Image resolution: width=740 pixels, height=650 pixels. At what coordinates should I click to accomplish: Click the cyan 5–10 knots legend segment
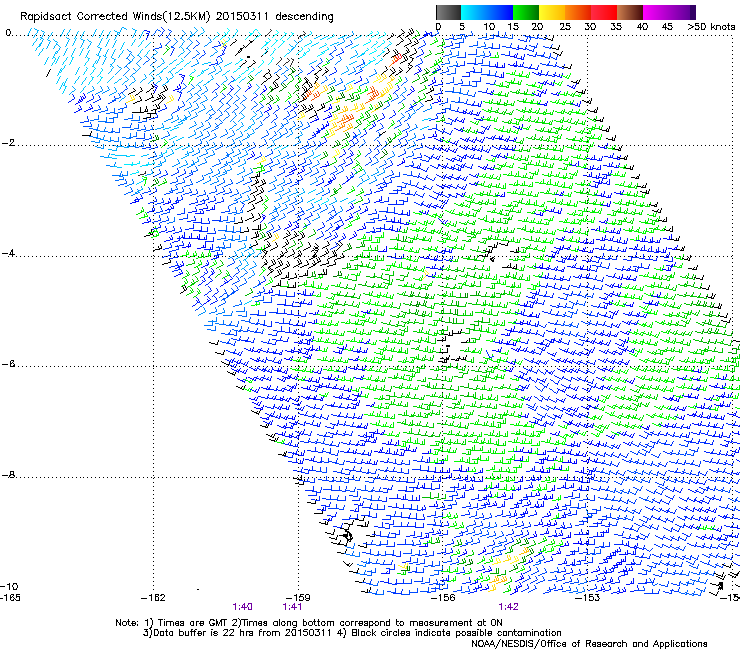[x=474, y=12]
